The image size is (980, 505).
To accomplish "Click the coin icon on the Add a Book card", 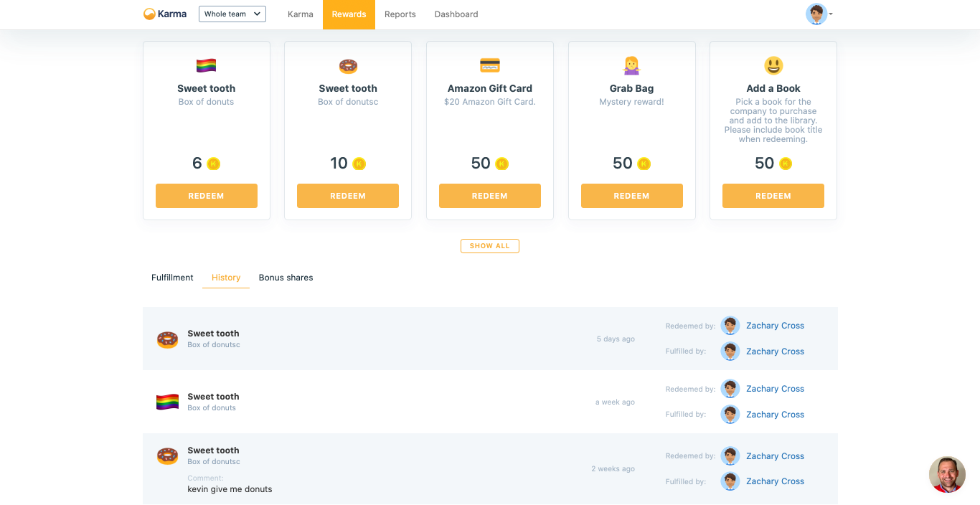I will pos(786,164).
